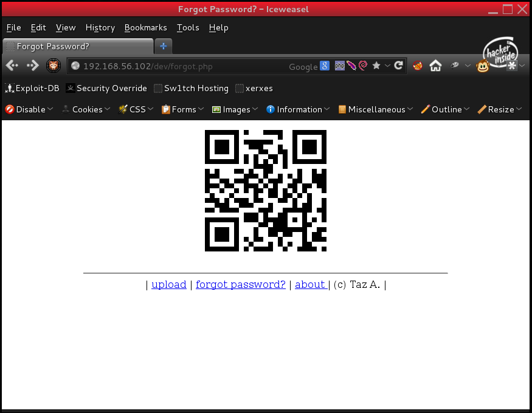This screenshot has width=532, height=413.
Task: Open the Exploit-DB bookmark
Action: pos(32,89)
